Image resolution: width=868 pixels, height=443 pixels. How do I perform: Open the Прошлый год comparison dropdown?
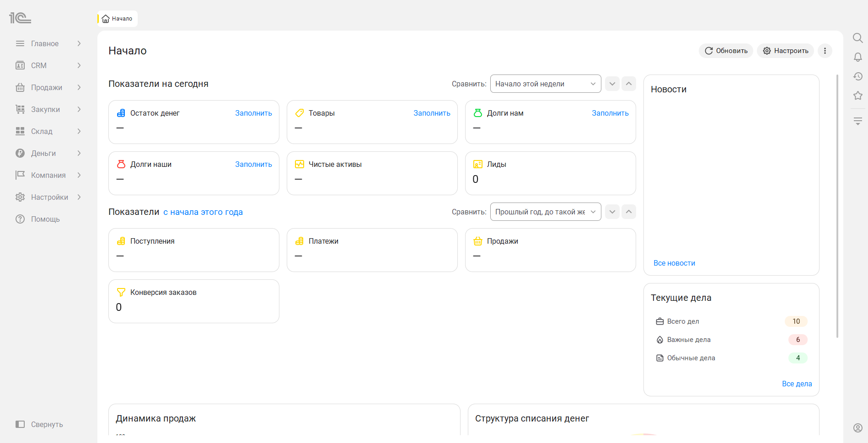click(x=546, y=212)
